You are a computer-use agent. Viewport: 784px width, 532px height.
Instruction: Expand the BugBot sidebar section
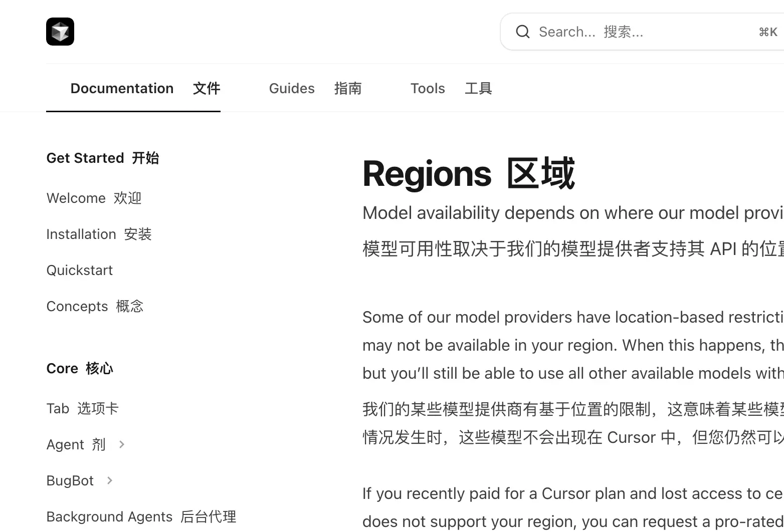(x=109, y=480)
